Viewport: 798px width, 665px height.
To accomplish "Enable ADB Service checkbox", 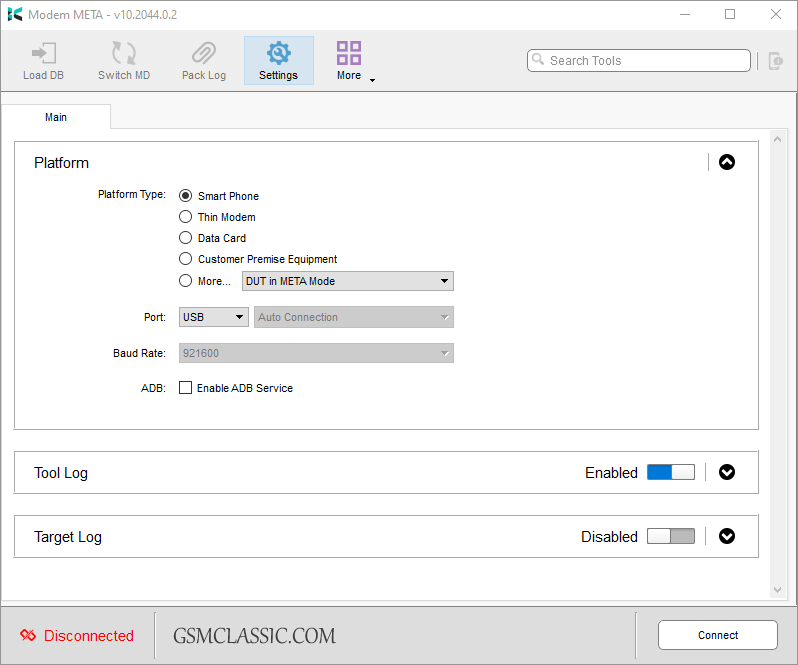I will point(185,388).
